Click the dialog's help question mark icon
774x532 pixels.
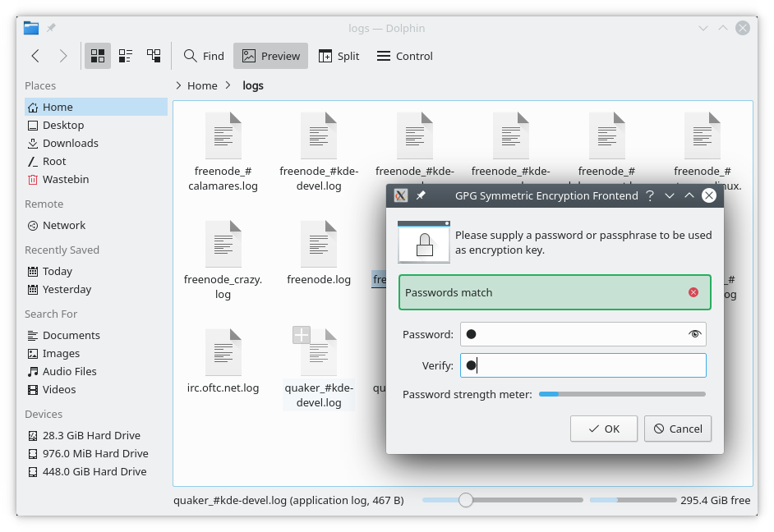pos(650,195)
